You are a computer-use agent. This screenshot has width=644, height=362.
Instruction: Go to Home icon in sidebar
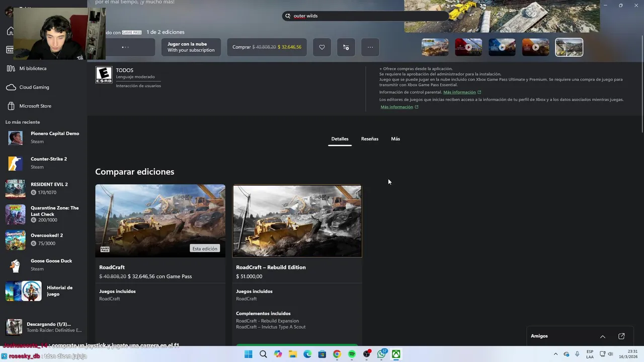(x=10, y=31)
